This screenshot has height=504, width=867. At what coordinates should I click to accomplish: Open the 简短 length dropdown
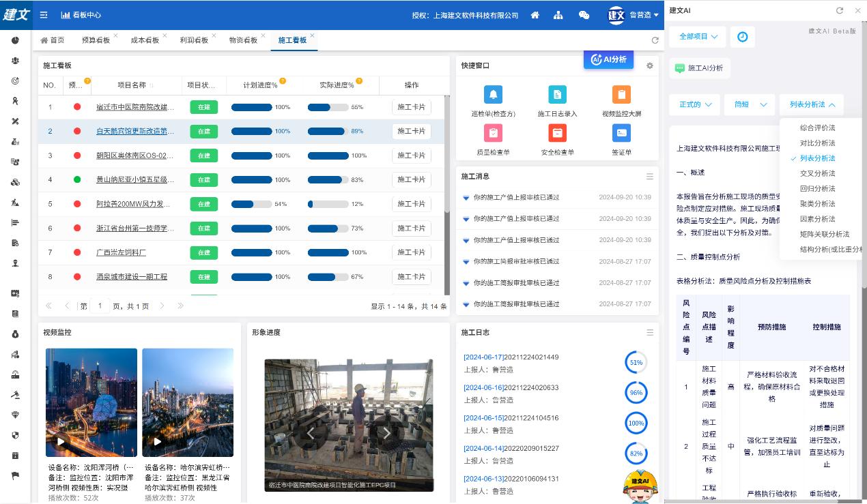coord(749,104)
